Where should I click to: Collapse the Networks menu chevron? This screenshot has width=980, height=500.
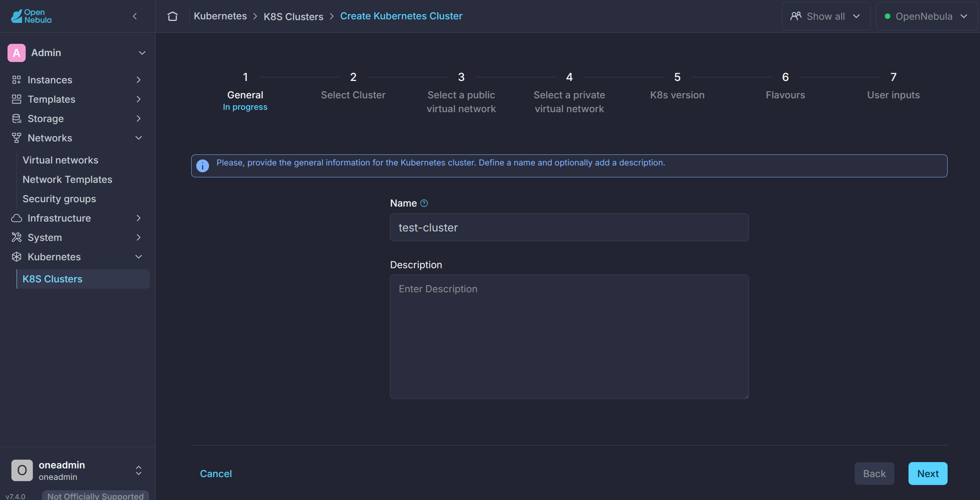pyautogui.click(x=139, y=138)
